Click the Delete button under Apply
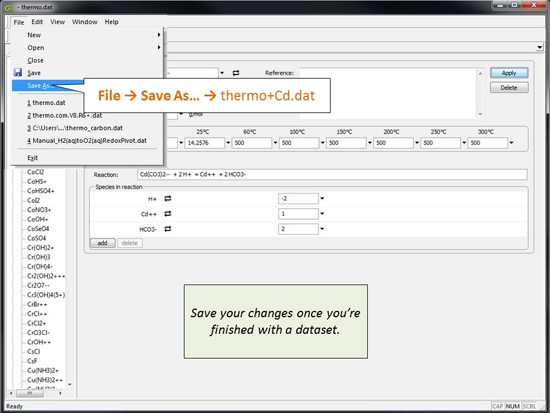 509,88
